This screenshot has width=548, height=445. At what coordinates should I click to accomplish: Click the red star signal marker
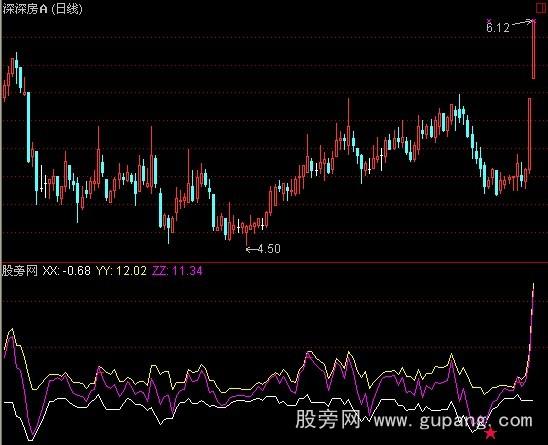click(491, 433)
